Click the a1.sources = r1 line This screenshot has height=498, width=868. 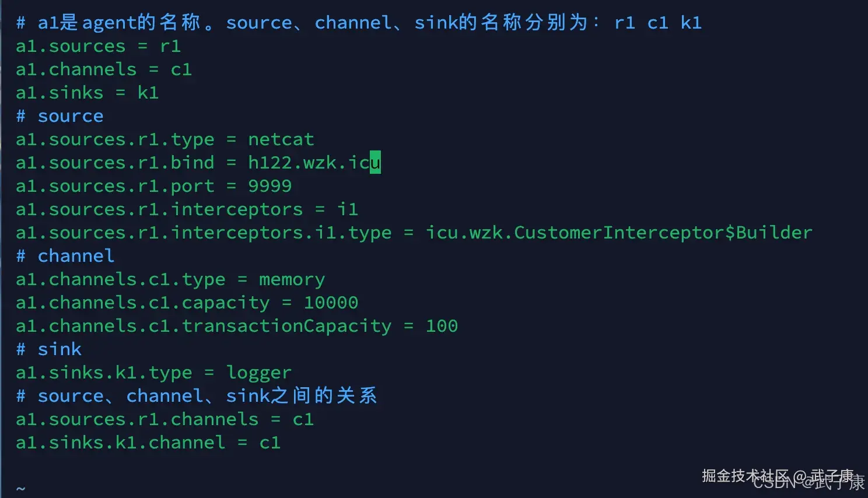(x=98, y=46)
